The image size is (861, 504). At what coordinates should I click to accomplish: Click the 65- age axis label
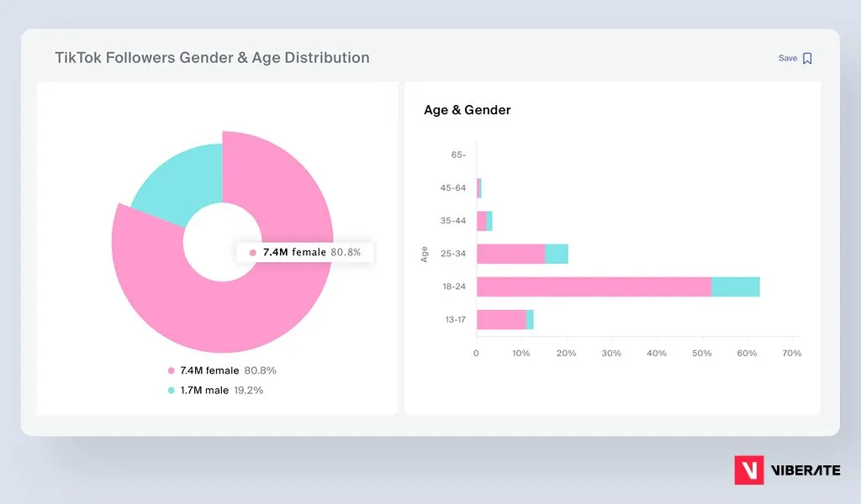click(x=458, y=155)
